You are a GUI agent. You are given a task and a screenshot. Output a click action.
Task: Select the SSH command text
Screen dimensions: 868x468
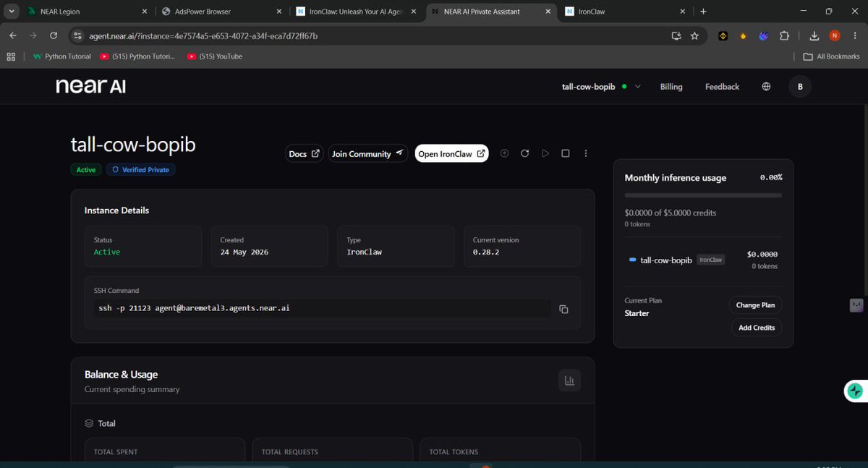[195, 308]
